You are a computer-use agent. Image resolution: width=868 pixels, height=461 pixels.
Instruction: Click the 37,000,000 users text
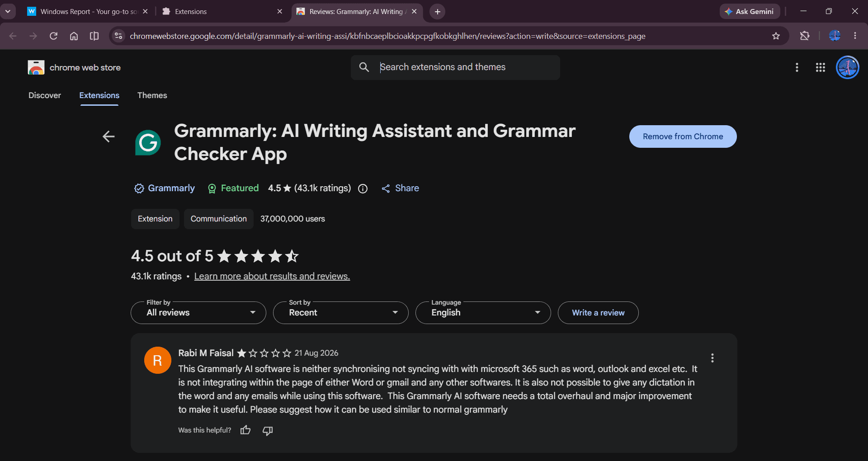(x=292, y=219)
